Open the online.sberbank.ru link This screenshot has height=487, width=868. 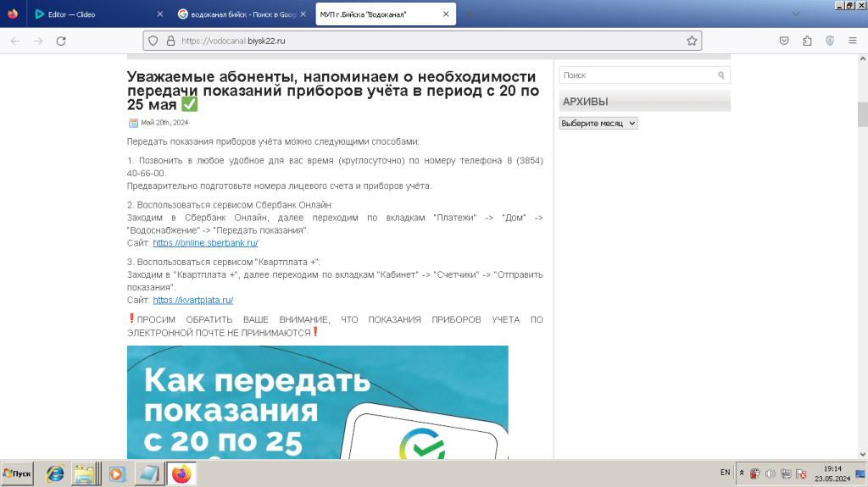tap(205, 243)
